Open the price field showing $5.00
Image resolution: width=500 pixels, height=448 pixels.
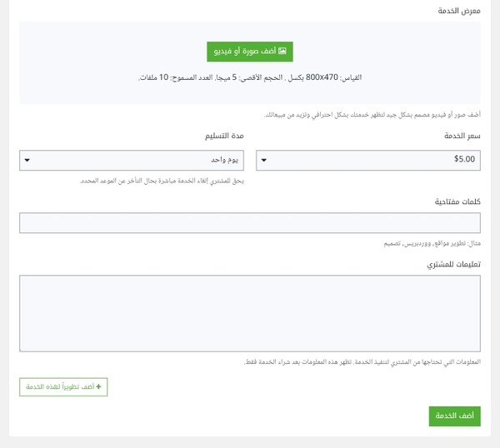[367, 159]
